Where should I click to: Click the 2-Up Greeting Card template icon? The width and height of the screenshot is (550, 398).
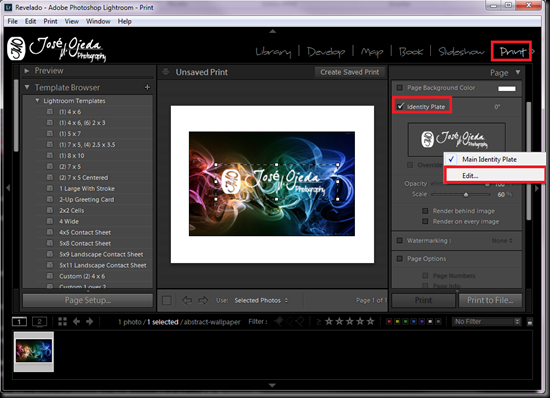click(50, 199)
